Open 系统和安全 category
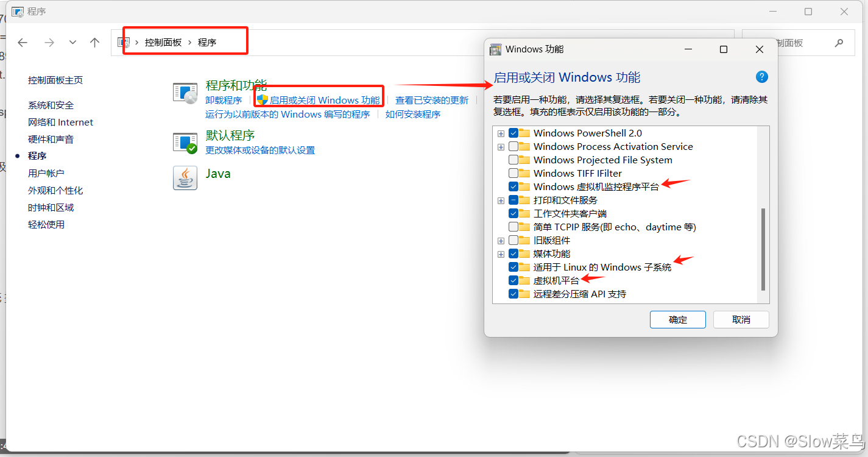 (x=51, y=105)
